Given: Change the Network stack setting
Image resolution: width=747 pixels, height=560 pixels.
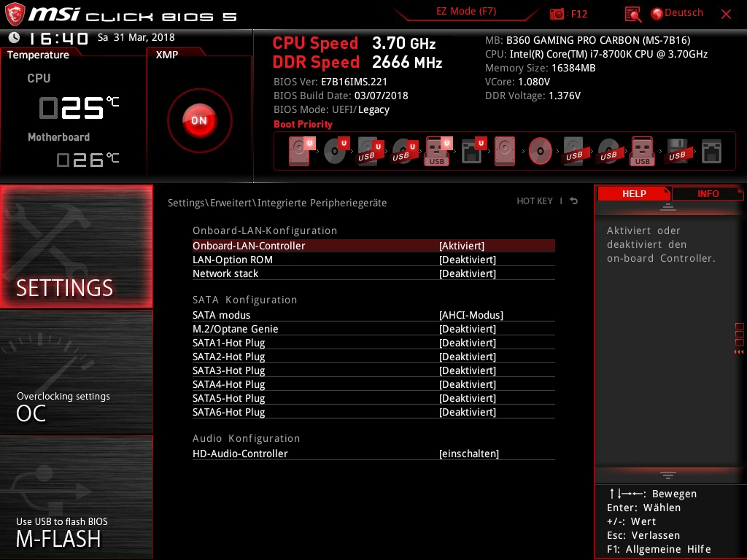Looking at the screenshot, I should (468, 273).
